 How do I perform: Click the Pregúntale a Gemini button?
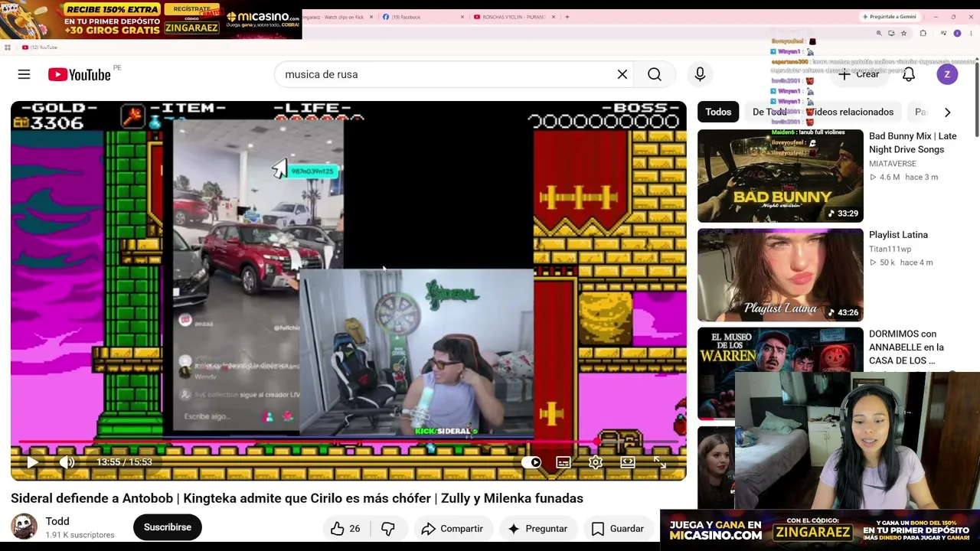pyautogui.click(x=889, y=17)
